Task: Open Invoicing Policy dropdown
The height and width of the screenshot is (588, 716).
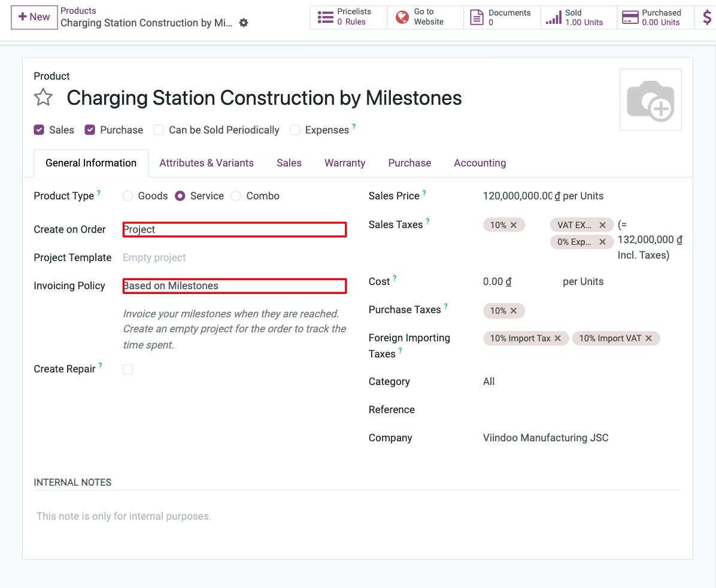Action: pyautogui.click(x=235, y=286)
